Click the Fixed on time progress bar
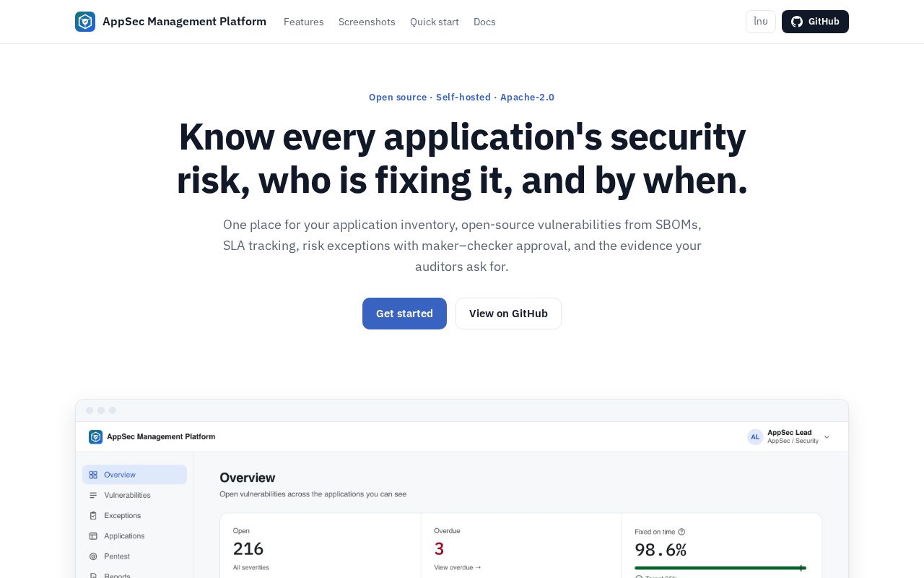This screenshot has height=578, width=924. (x=720, y=568)
